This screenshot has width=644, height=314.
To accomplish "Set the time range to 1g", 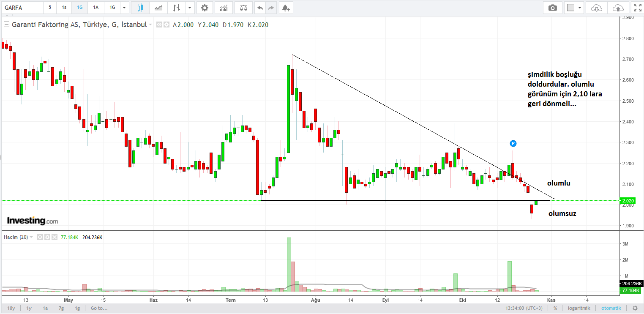I will pos(77,308).
